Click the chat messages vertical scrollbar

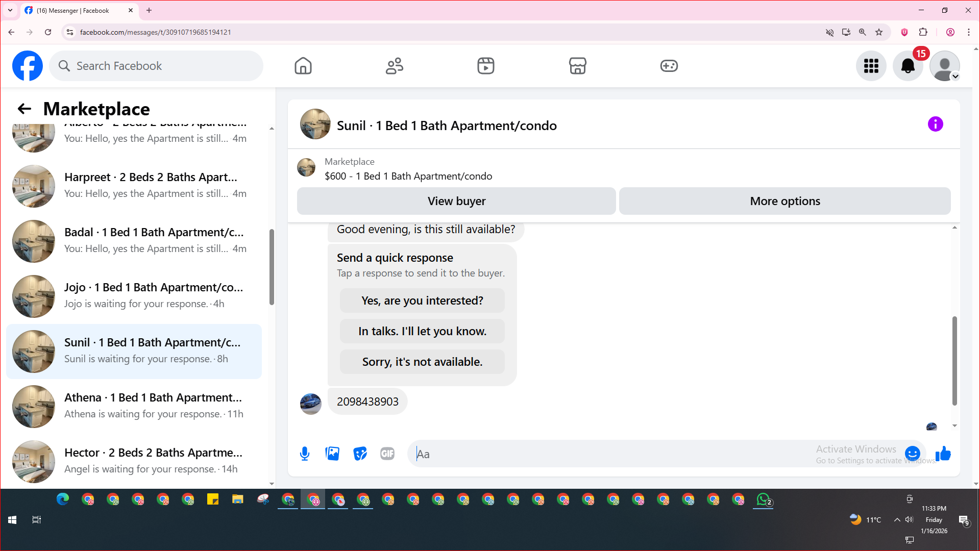coord(954,361)
